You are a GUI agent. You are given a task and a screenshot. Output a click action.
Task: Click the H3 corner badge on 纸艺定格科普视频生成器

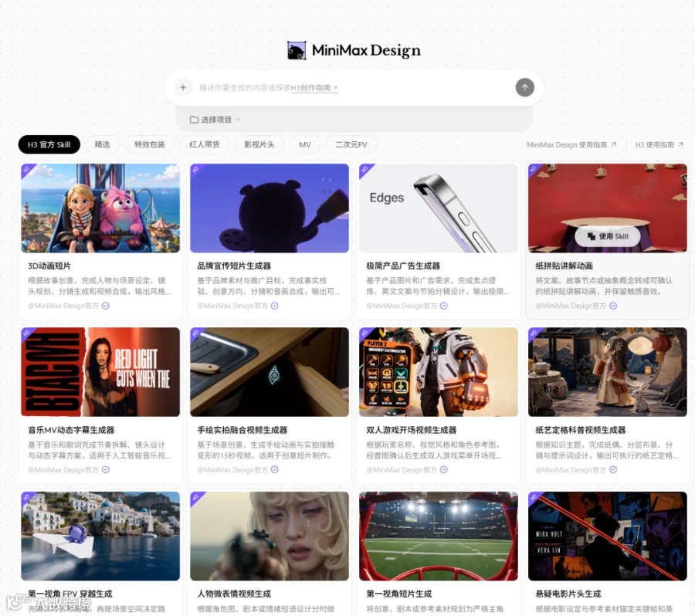(534, 333)
